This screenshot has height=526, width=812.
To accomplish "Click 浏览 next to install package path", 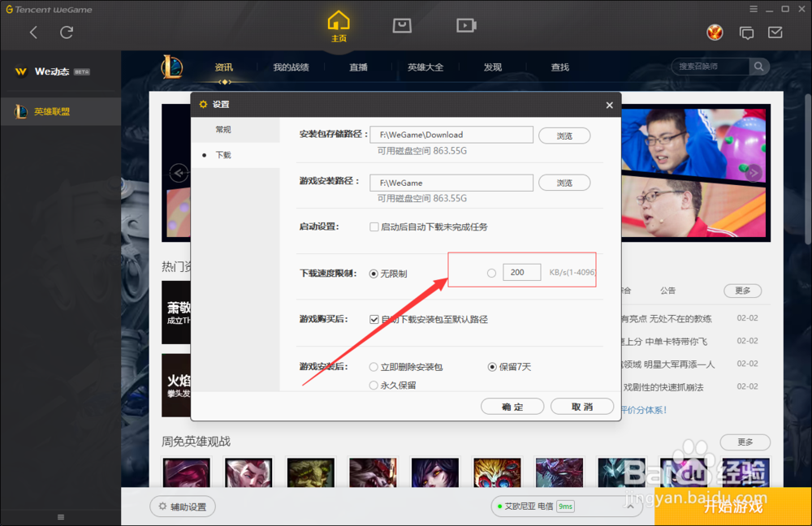I will click(564, 136).
